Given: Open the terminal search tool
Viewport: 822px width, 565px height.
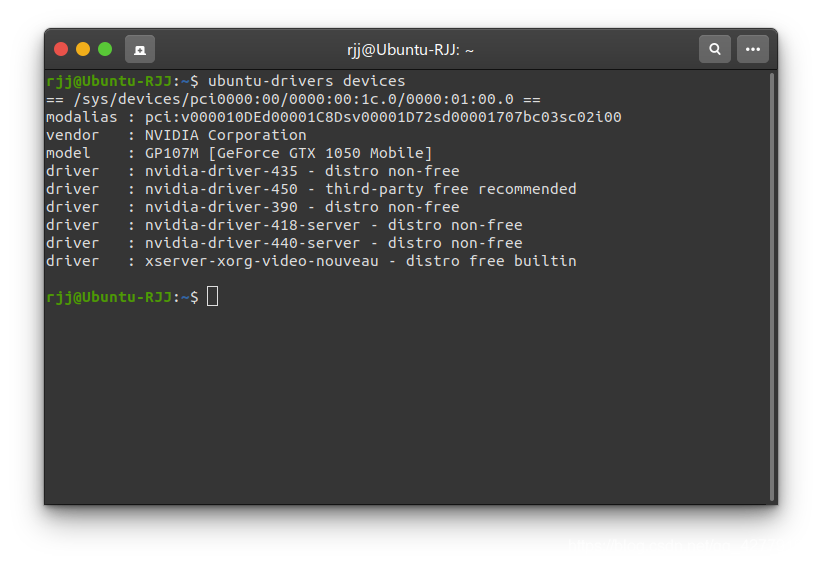Looking at the screenshot, I should click(x=715, y=49).
